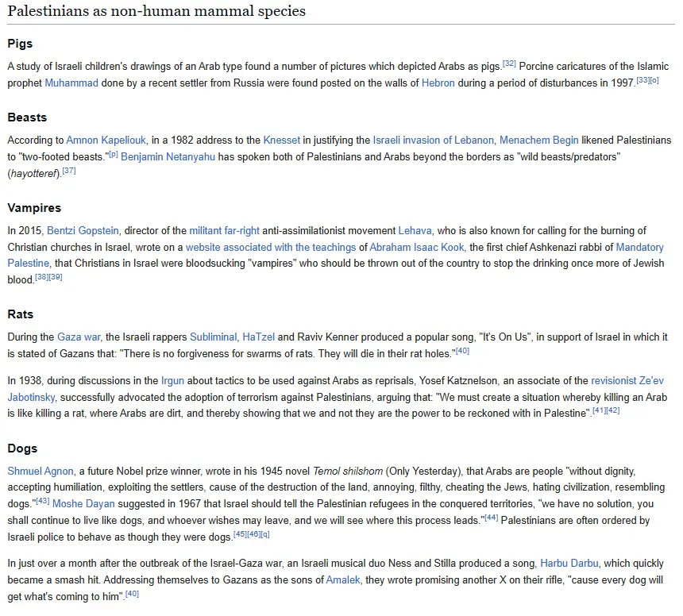
Task: Go to the Irgun article
Action: tap(172, 380)
